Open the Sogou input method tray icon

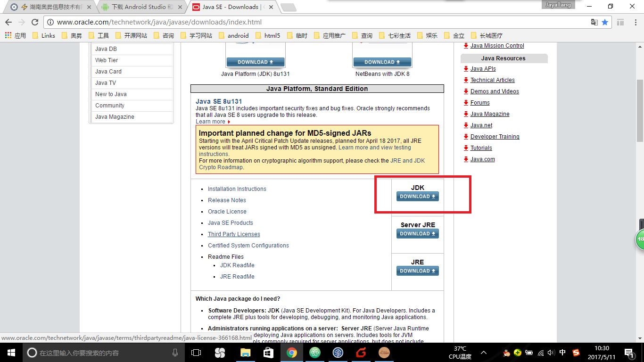point(576,353)
